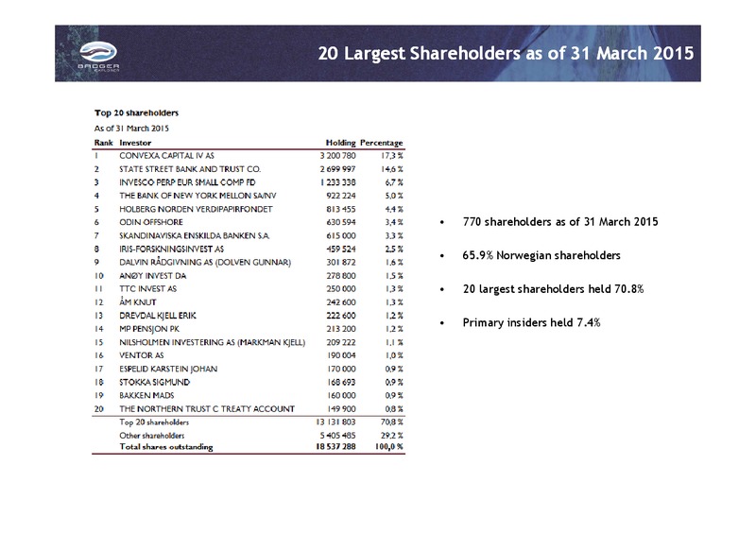The height and width of the screenshot is (534, 756).
Task: Click the Badger Explorer logo
Action: pyautogui.click(x=98, y=57)
